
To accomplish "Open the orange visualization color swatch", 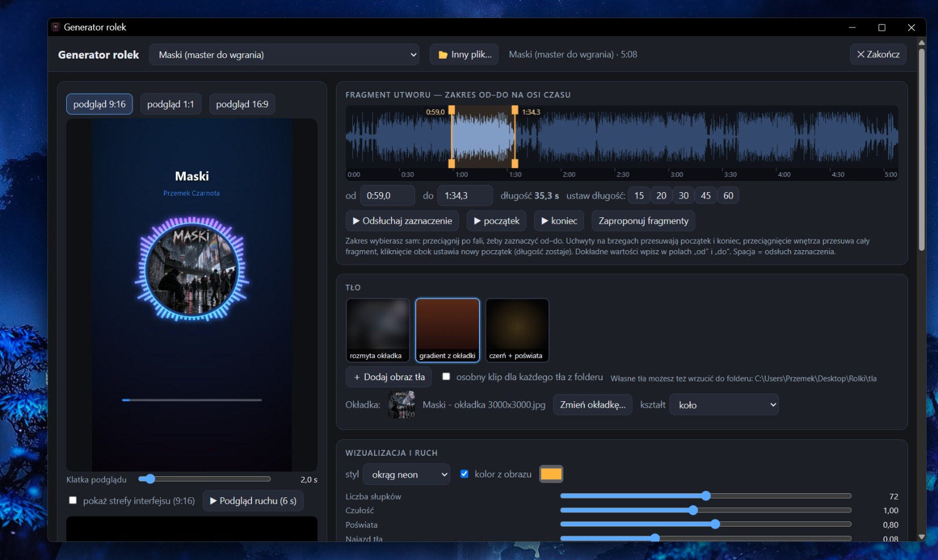I will click(551, 474).
